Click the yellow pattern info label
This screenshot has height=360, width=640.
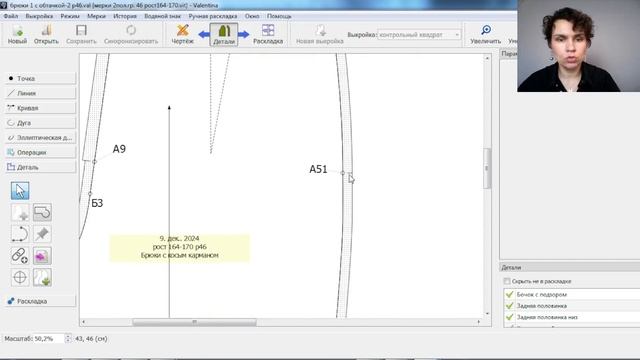point(180,247)
